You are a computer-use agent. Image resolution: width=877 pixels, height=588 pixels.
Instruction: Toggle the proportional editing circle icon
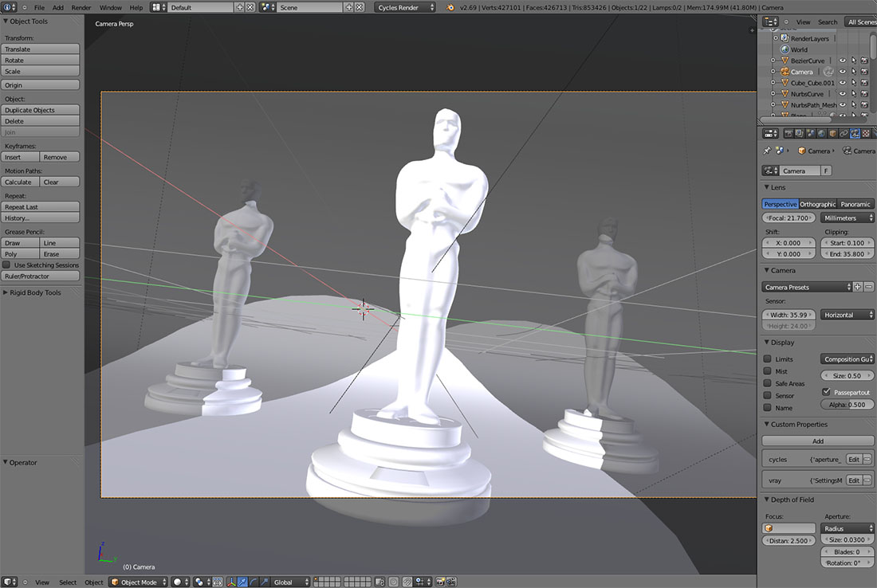click(394, 582)
